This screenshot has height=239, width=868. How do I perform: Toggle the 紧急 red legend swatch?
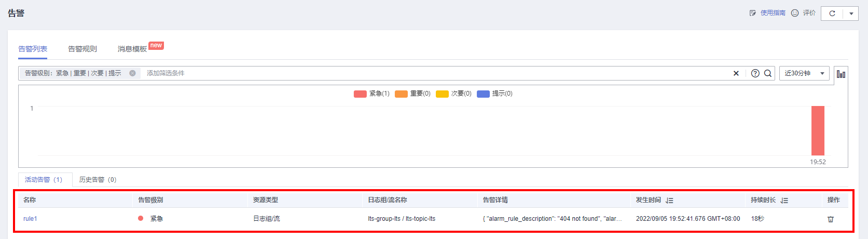[360, 94]
